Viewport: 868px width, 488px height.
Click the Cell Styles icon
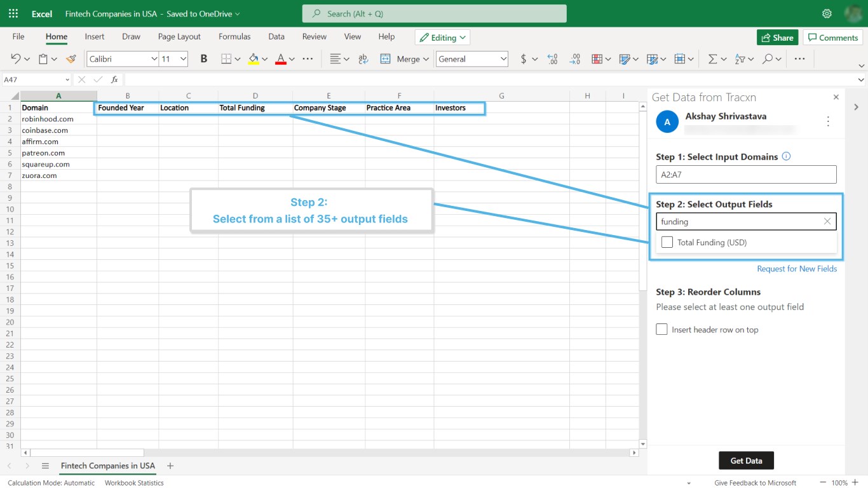pyautogui.click(x=652, y=59)
